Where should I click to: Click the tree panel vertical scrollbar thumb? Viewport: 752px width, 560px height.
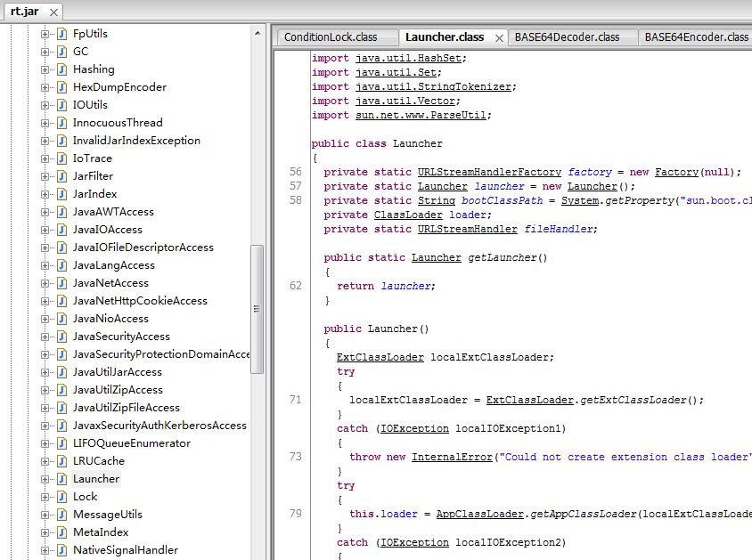pos(257,309)
